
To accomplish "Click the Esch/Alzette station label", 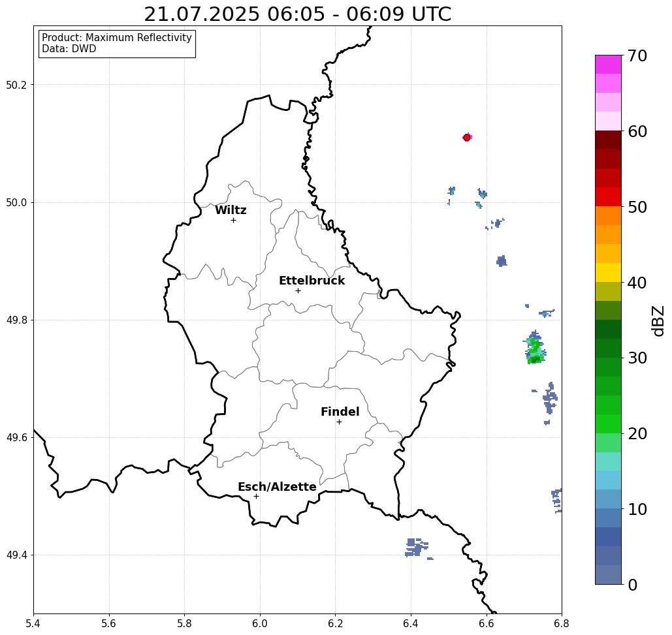I will (277, 487).
